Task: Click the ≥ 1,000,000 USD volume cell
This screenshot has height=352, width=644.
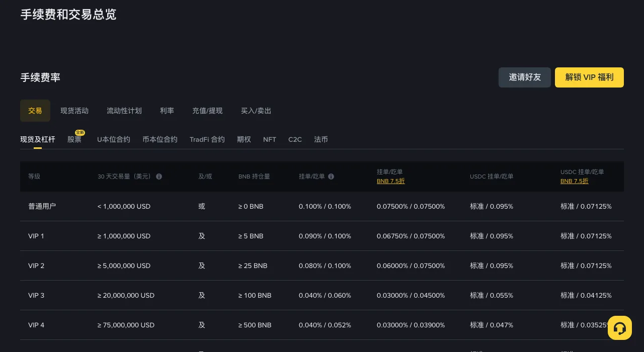Action: click(124, 236)
